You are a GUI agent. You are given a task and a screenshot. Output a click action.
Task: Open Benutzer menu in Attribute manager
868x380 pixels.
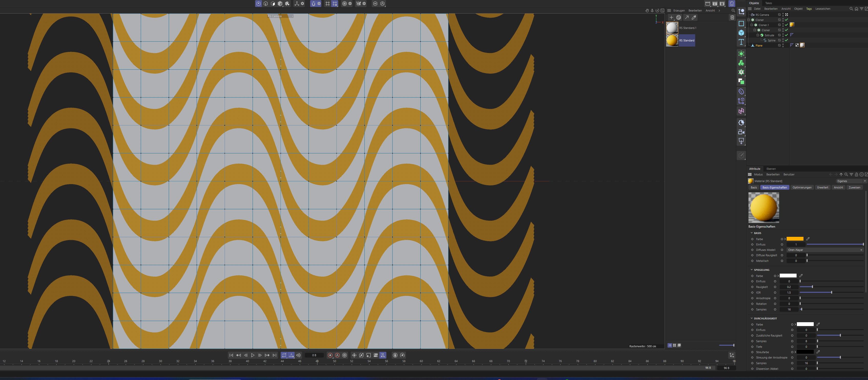789,174
